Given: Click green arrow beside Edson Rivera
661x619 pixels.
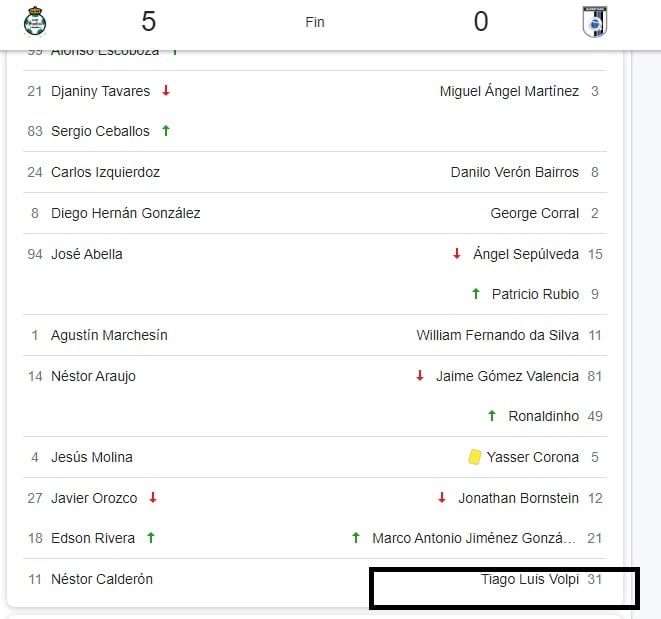Looking at the screenshot, I should [x=151, y=538].
